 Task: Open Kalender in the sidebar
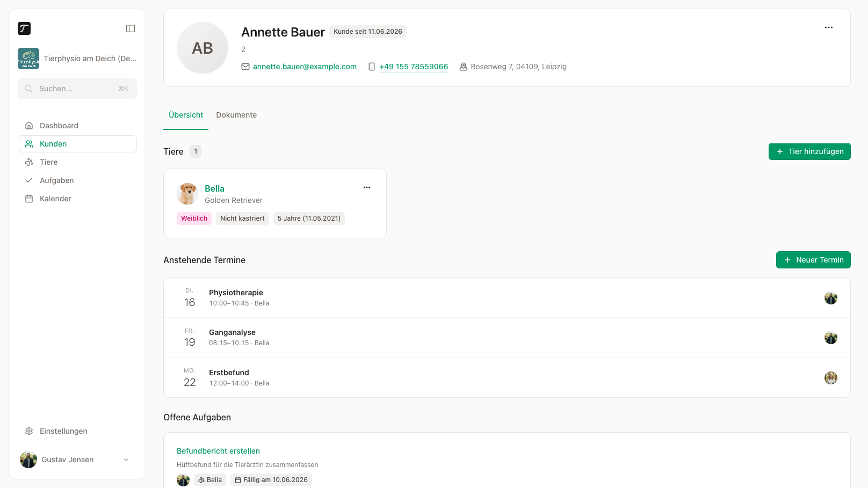coord(77,199)
